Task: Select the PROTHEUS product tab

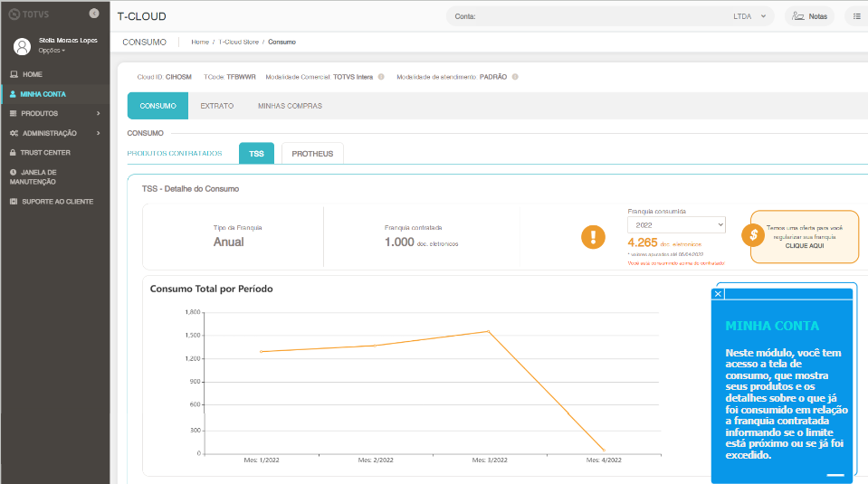Action: (x=312, y=153)
